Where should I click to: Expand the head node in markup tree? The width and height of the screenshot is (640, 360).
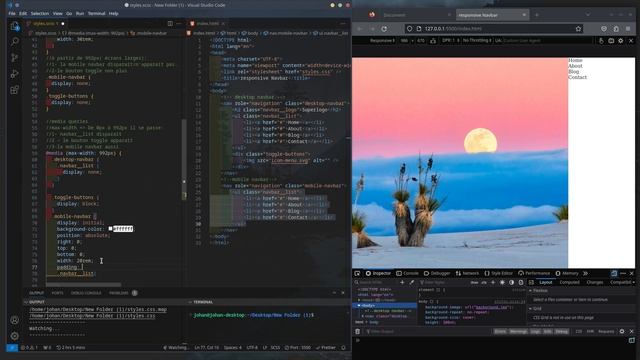359,300
